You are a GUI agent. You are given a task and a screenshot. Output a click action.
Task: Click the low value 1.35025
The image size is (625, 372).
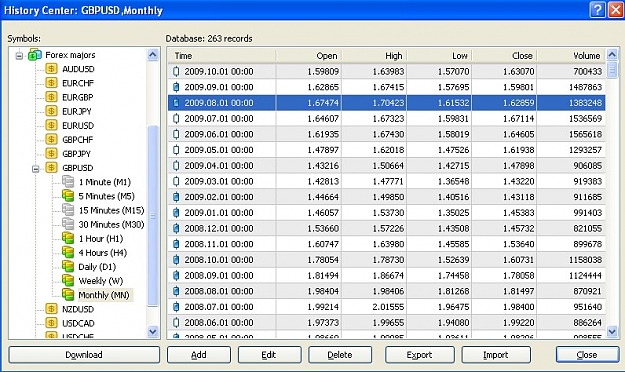453,213
